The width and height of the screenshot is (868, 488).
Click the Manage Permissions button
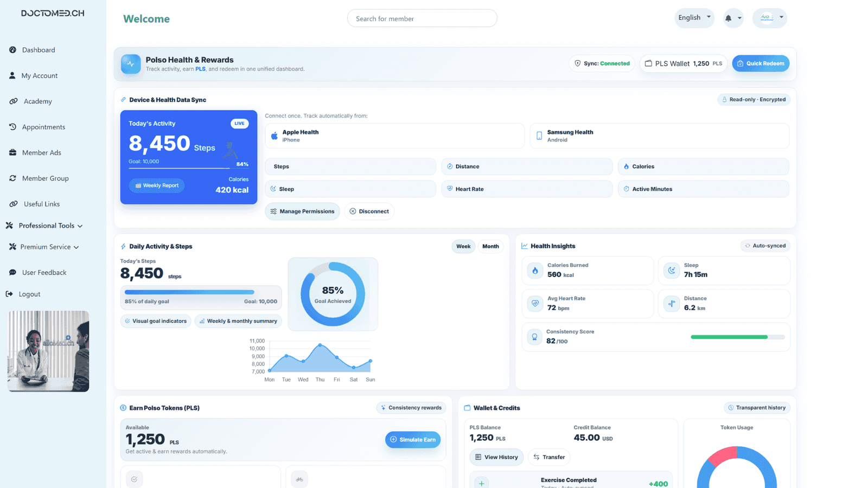[x=302, y=211]
